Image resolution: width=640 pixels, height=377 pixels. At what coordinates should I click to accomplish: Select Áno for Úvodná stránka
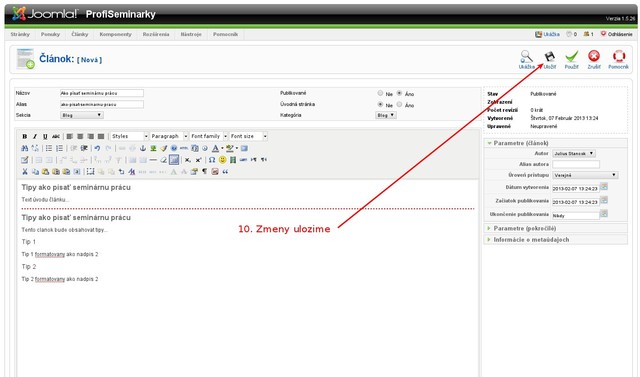(399, 104)
